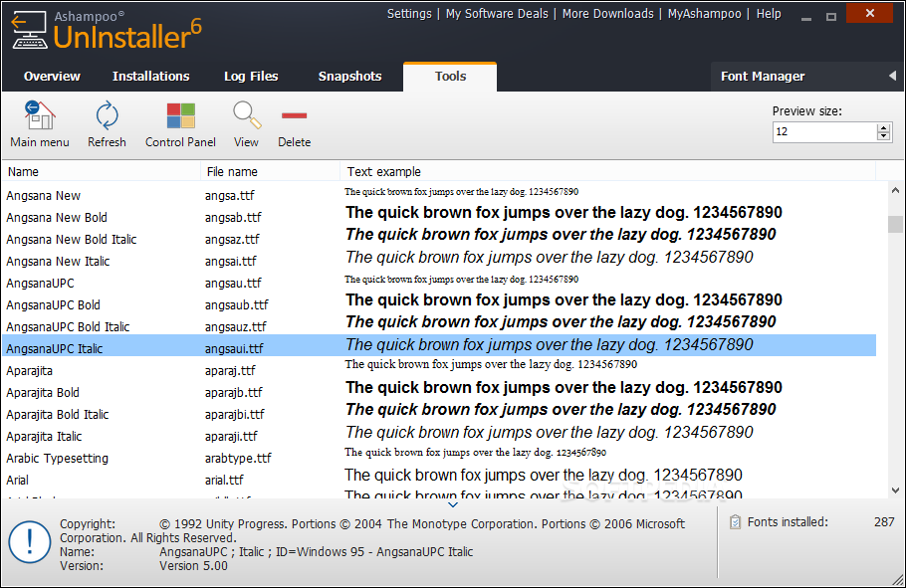The image size is (906, 588).
Task: Select the AngsanaUPC Italic row
Action: coord(439,345)
